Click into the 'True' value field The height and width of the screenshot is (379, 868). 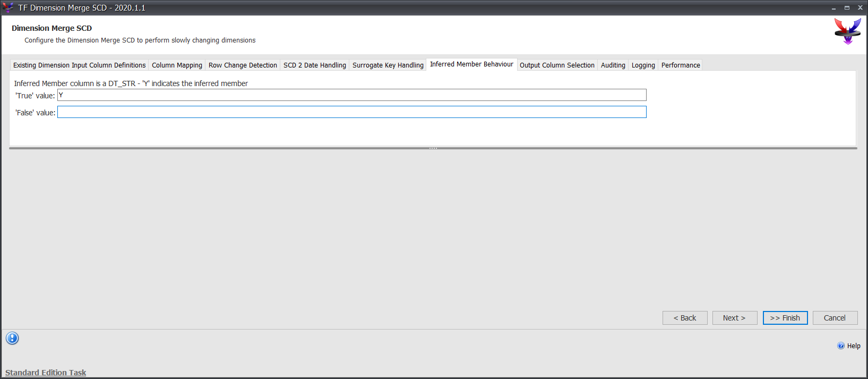[x=351, y=95]
